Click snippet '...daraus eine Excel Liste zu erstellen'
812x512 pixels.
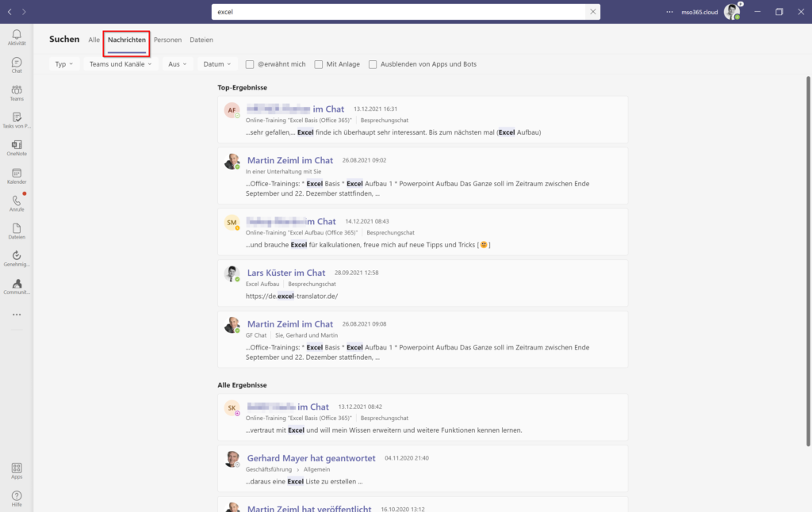(x=304, y=481)
